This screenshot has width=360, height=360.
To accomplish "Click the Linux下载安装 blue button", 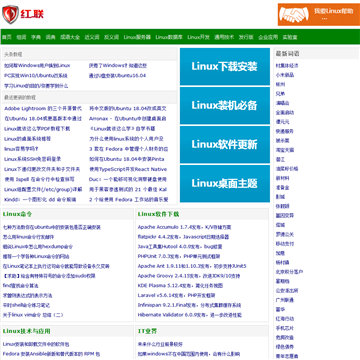I will point(225,66).
